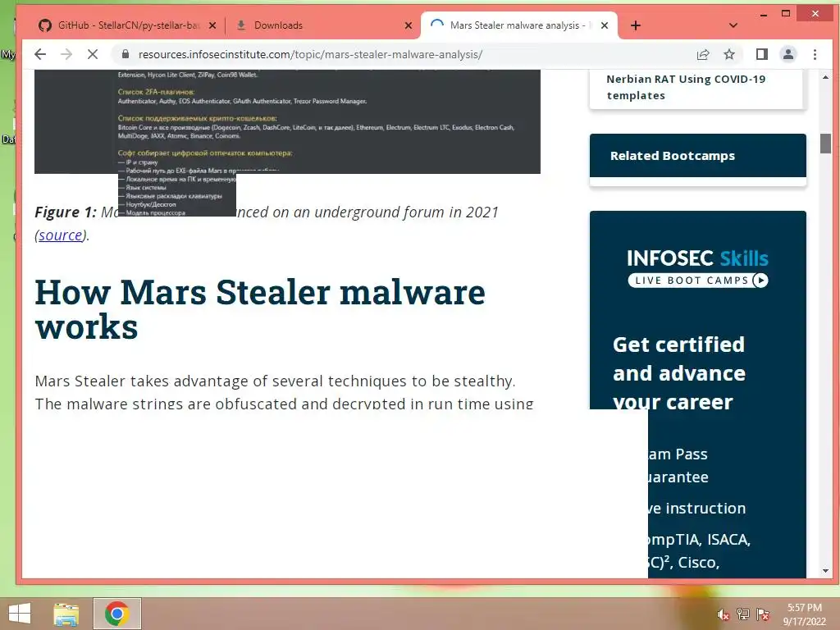Image resolution: width=840 pixels, height=630 pixels.
Task: Click the address bar URL
Action: point(310,54)
